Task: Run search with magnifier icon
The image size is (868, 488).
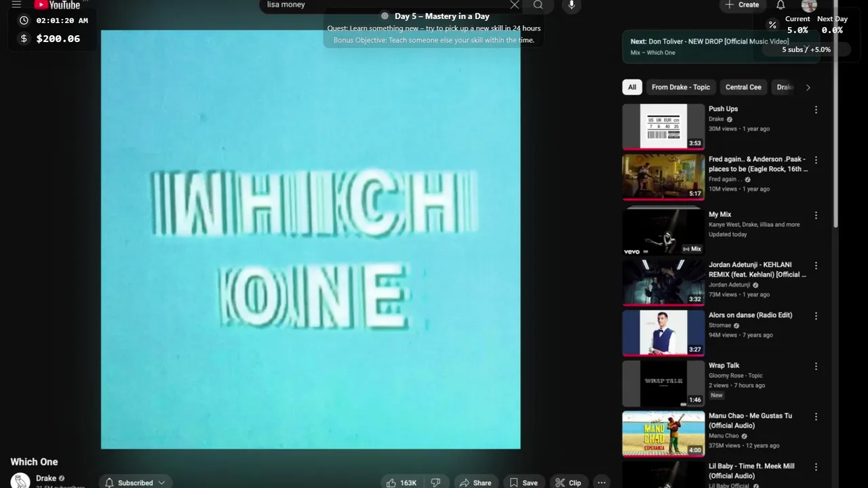Action: click(538, 5)
